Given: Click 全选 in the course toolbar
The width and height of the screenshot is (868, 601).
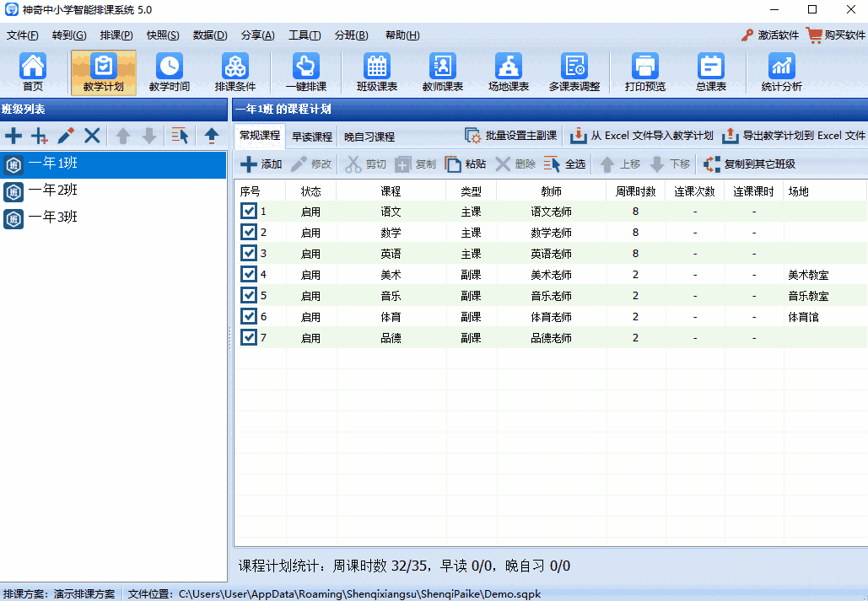Looking at the screenshot, I should pyautogui.click(x=569, y=164).
